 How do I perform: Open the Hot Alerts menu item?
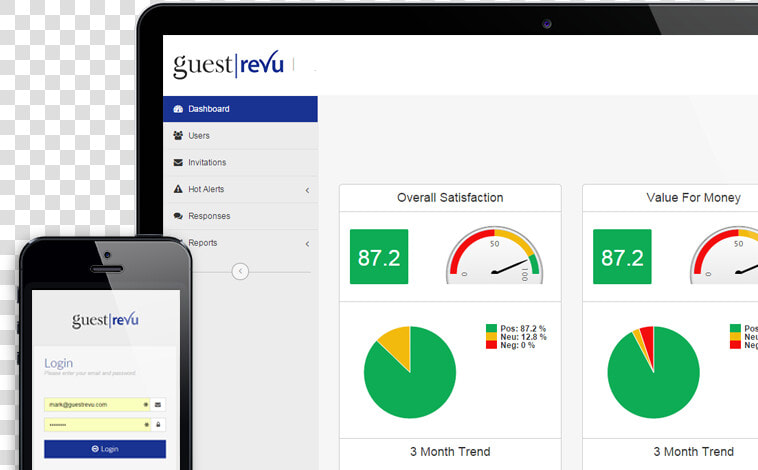240,189
